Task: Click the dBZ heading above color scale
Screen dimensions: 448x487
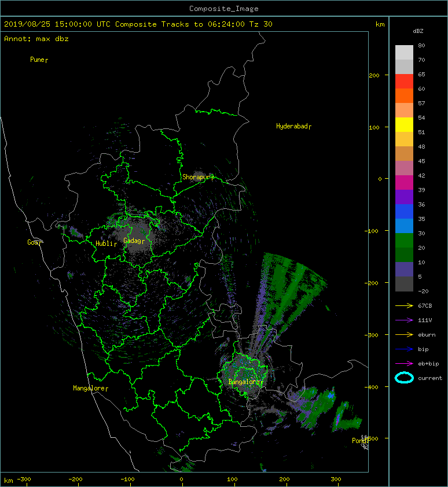Action: click(418, 31)
